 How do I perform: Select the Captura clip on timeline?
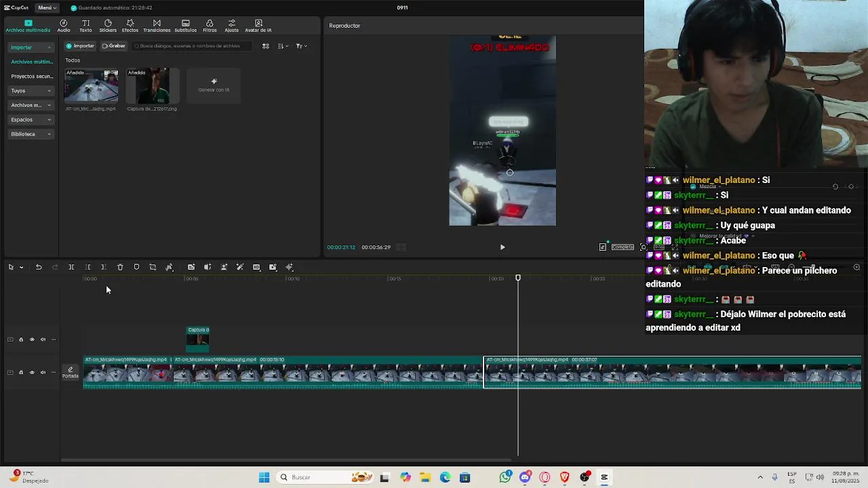(198, 338)
